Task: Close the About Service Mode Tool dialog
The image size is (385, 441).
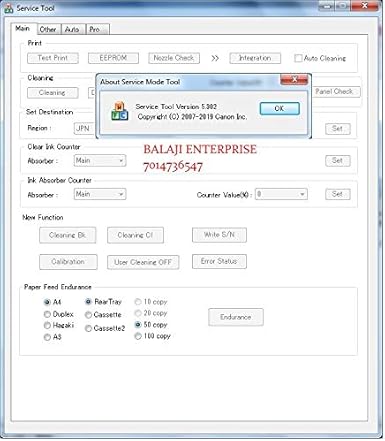Action: (294, 80)
